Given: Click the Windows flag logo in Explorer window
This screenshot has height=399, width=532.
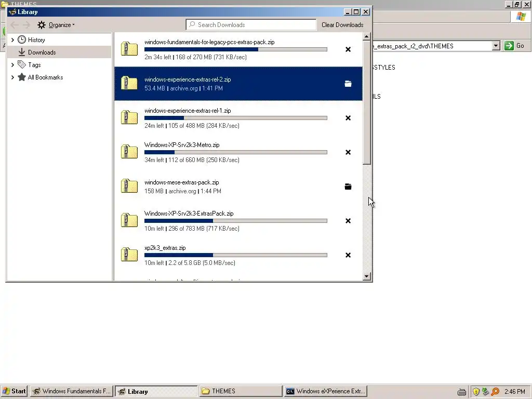Looking at the screenshot, I should pos(521,16).
